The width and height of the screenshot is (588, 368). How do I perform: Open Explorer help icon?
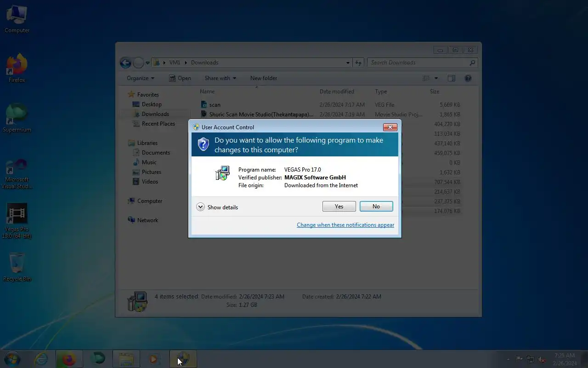pyautogui.click(x=468, y=78)
